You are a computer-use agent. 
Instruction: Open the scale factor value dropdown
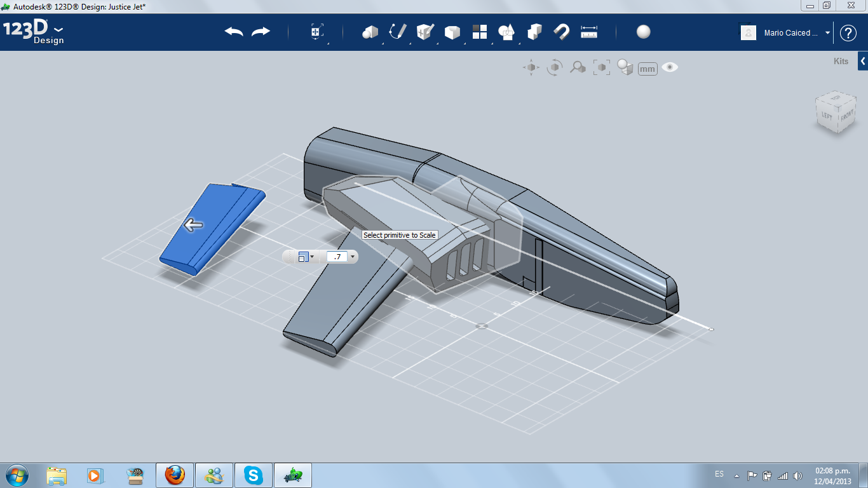353,257
